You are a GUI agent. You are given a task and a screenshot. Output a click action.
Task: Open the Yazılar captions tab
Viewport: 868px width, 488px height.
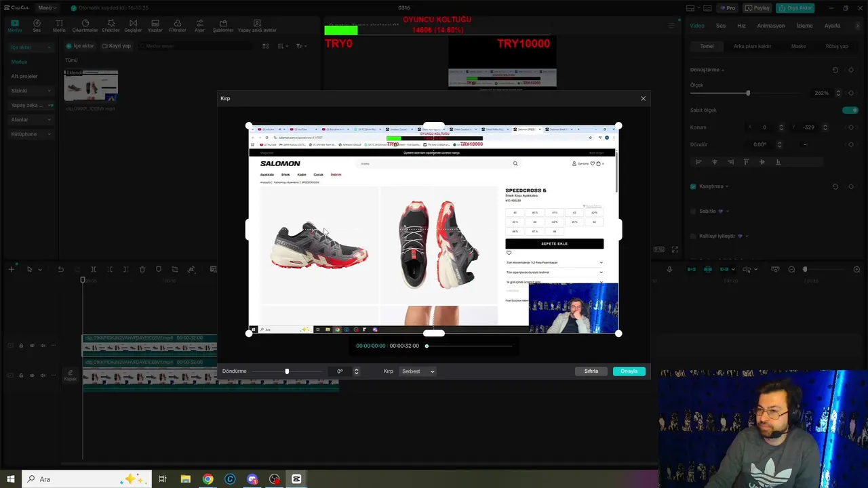coord(155,26)
